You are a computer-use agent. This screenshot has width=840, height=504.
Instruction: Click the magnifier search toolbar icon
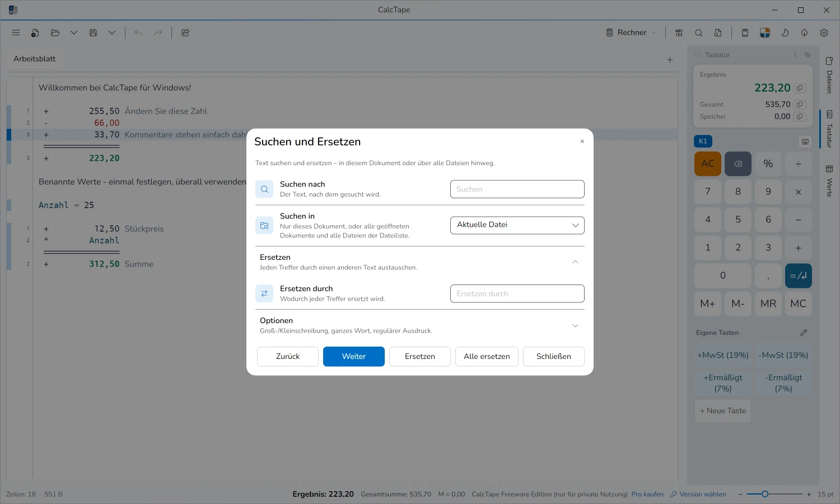pyautogui.click(x=699, y=32)
